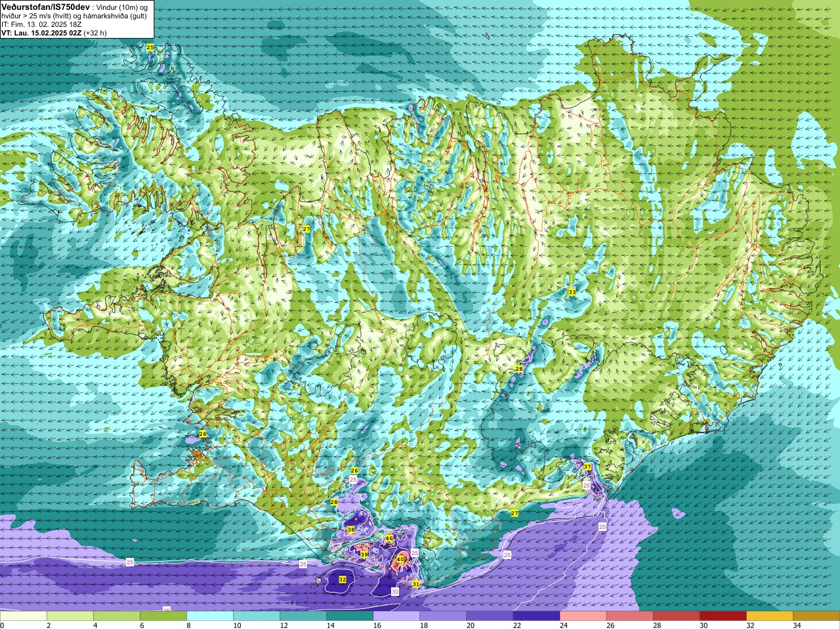This screenshot has height=630, width=840.
Task: Select the 32–34 m/s yellow legend swatch
Action: tap(769, 616)
